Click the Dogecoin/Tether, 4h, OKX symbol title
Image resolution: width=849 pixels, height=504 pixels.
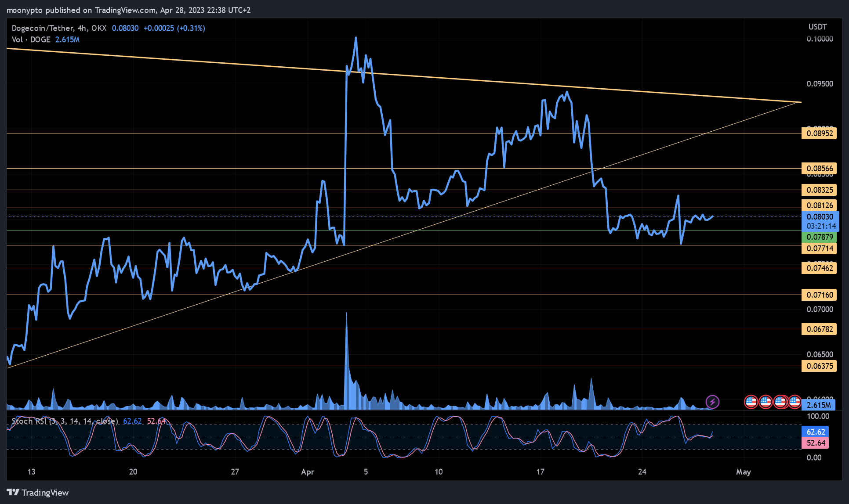pos(59,28)
